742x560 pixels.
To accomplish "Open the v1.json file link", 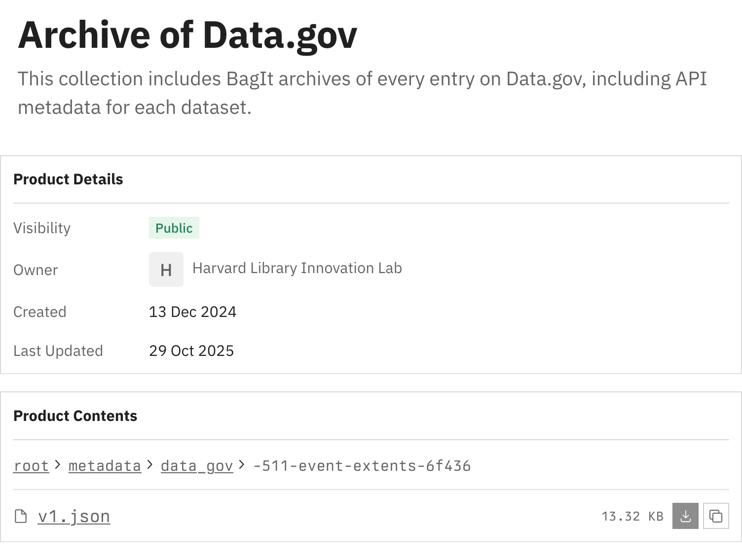I will point(74,516).
